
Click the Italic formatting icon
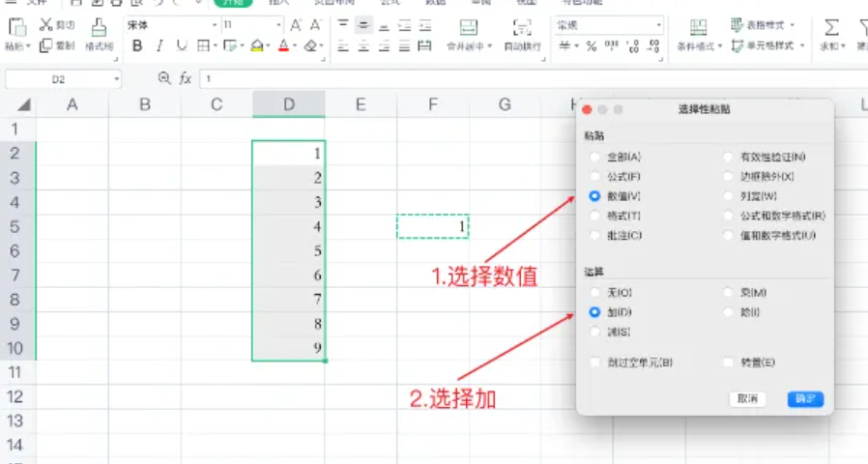[x=159, y=45]
